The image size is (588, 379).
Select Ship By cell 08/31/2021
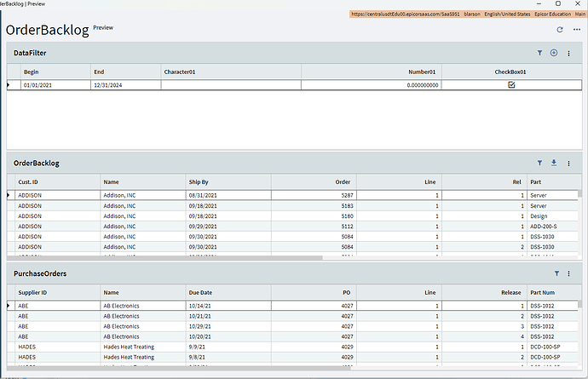(x=228, y=195)
